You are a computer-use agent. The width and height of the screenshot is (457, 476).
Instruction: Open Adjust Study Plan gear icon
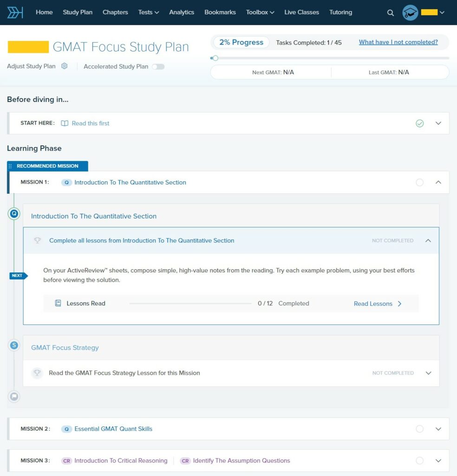coord(65,66)
